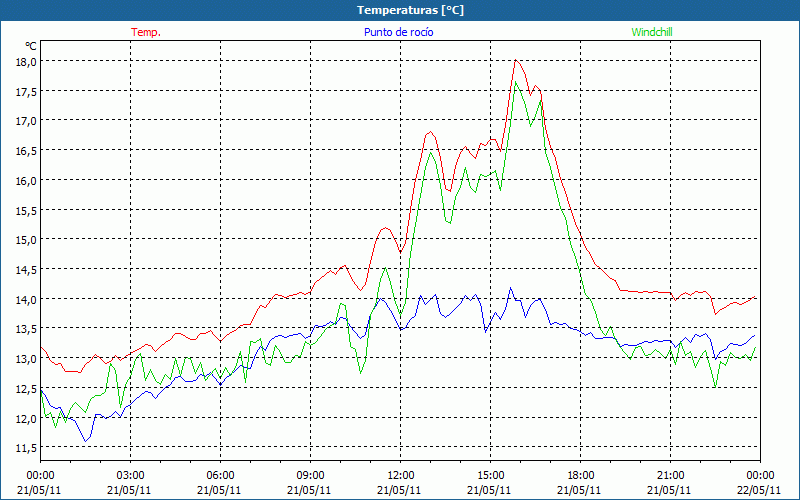The width and height of the screenshot is (800, 500).
Task: Click the '16,5' y-axis value
Action: (27, 151)
